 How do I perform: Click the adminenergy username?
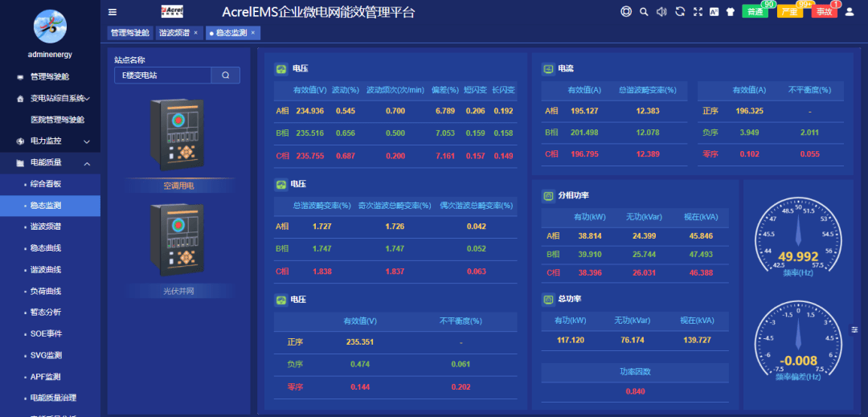click(x=50, y=55)
